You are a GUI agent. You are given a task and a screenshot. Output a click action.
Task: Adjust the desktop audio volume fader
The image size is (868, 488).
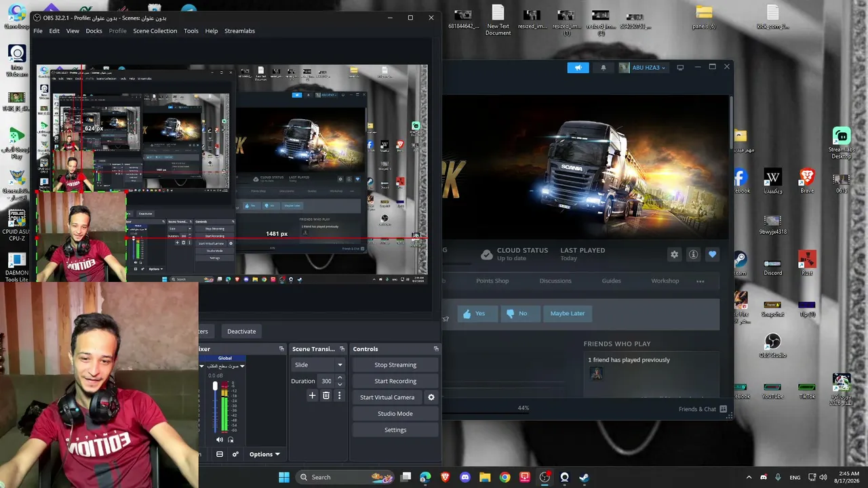[215, 386]
